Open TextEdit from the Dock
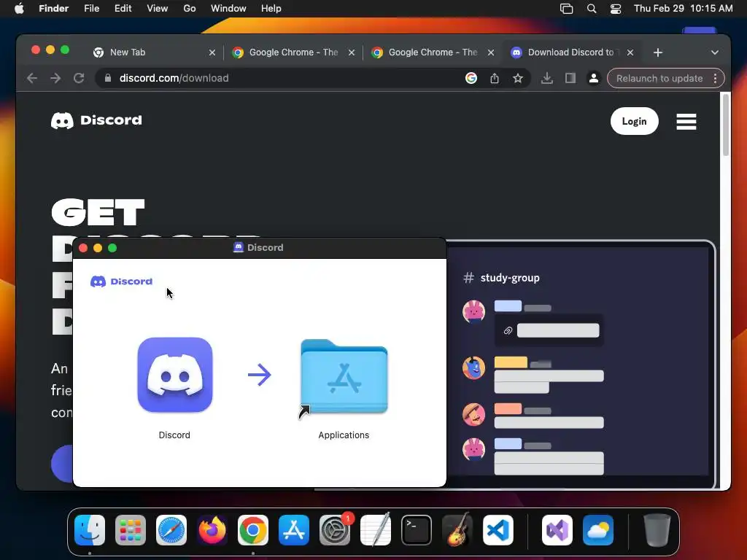 click(376, 530)
